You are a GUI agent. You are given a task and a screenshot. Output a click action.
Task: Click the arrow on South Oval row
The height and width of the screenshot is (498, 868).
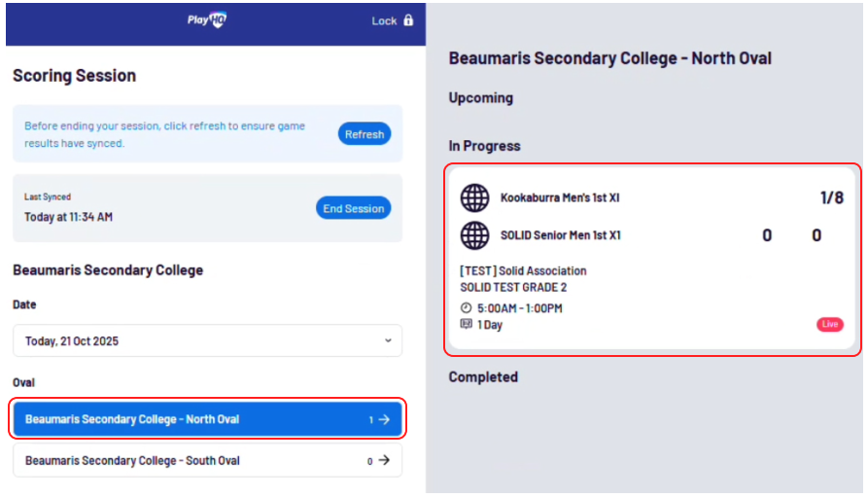point(384,460)
